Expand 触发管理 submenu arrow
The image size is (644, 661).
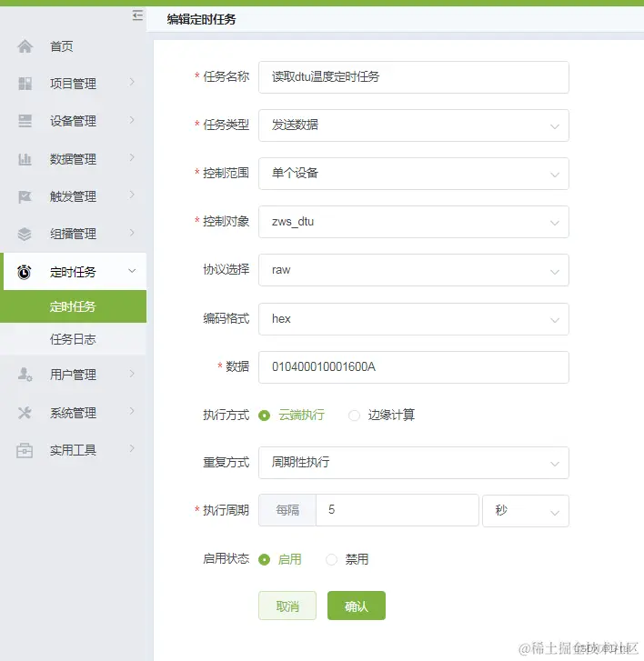[132, 195]
